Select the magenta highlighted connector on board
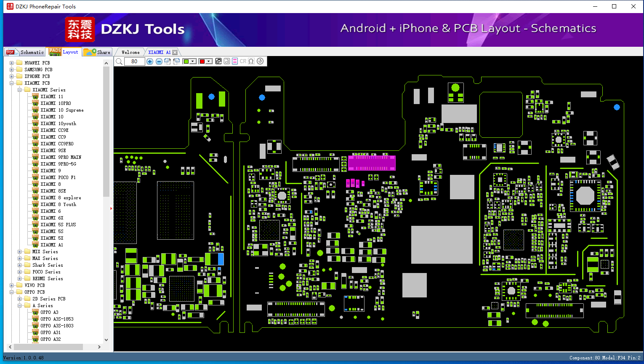Viewport: 644px width, 364px height. pos(372,163)
